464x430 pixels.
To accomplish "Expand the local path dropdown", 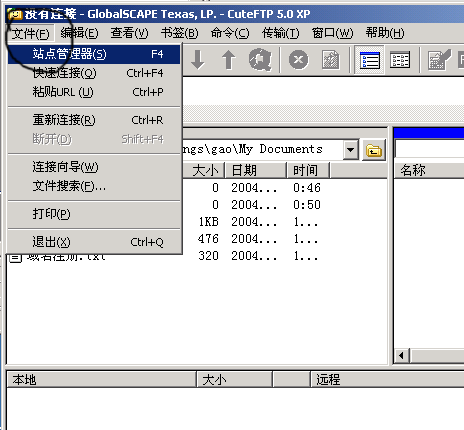I will (x=350, y=150).
